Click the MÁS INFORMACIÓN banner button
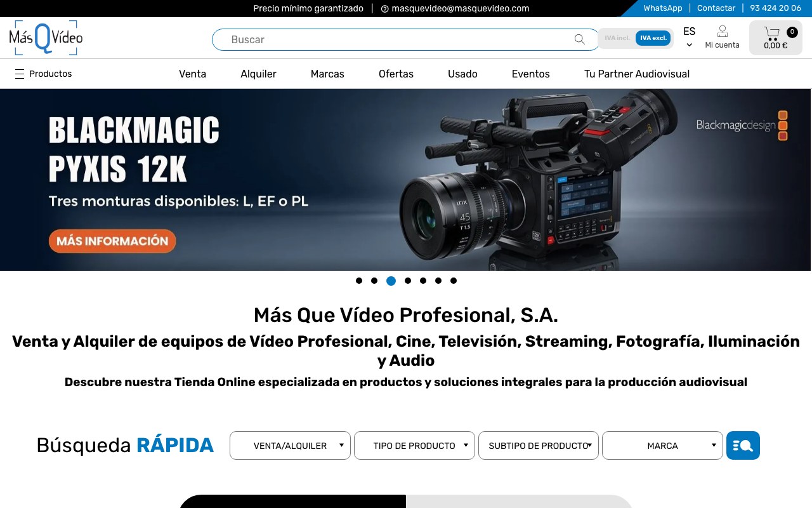Screen dimensions: 812x508 point(112,241)
